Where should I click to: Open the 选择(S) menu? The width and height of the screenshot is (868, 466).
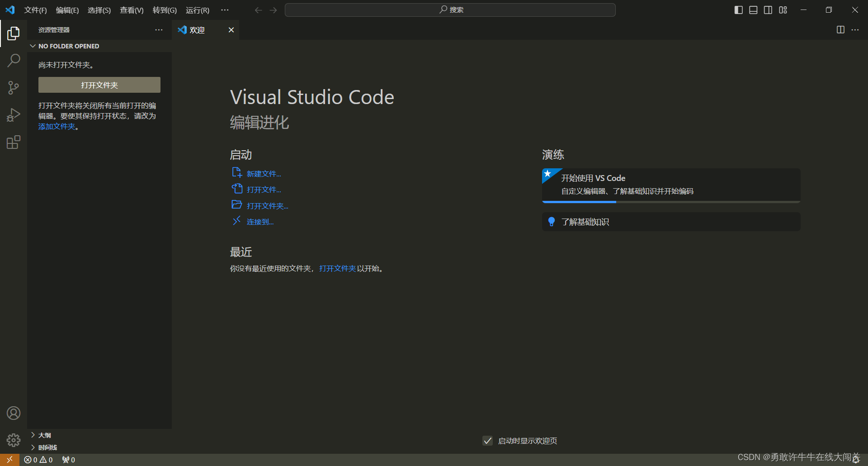(99, 10)
